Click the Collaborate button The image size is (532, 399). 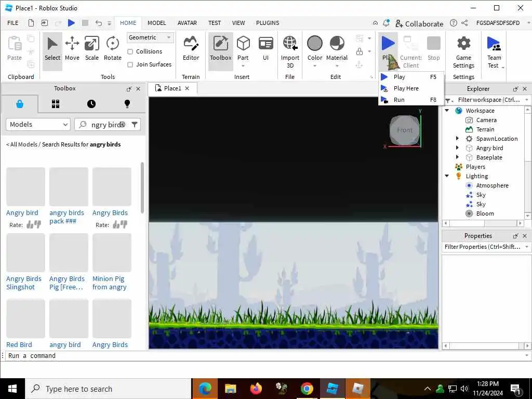[x=419, y=23]
